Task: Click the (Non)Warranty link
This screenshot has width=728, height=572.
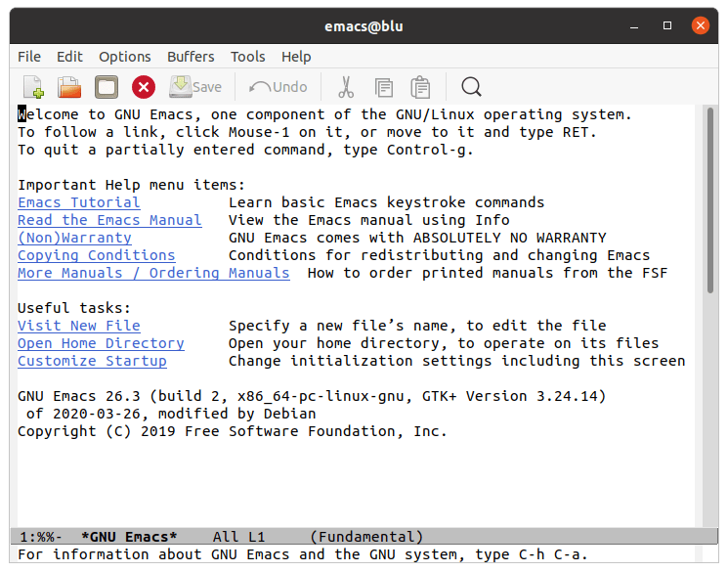Action: click(74, 238)
